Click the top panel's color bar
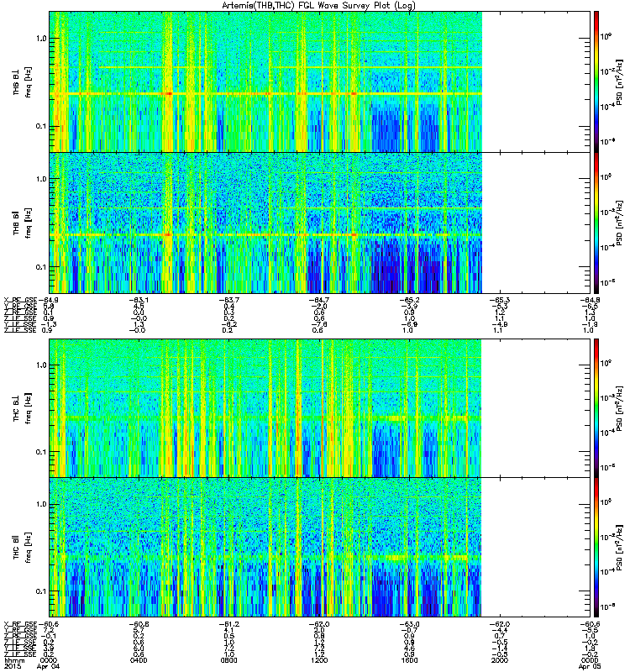The height and width of the screenshot is (672, 630). pyautogui.click(x=596, y=81)
